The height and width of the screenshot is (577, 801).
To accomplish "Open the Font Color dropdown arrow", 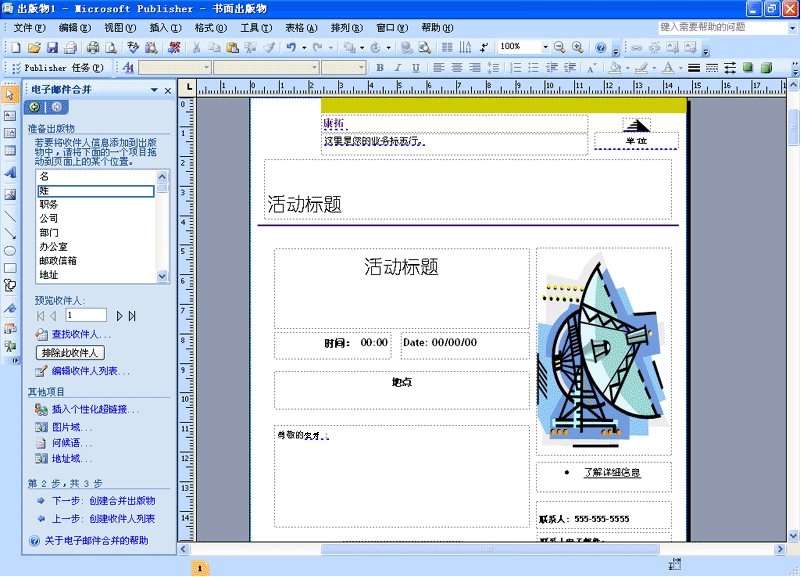I will coord(681,68).
